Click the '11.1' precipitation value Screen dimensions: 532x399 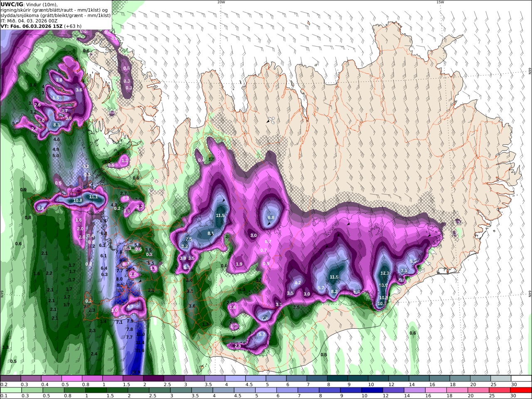pyautogui.click(x=94, y=197)
